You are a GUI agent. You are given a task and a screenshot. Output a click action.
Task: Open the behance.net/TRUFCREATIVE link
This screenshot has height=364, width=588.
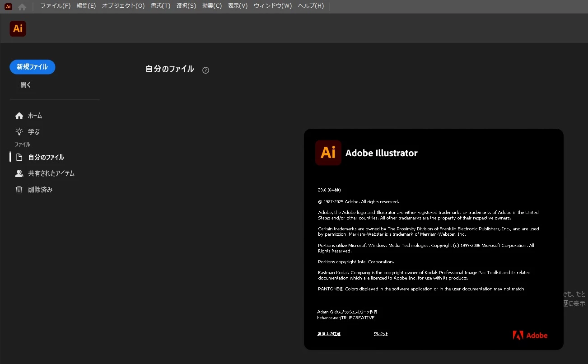pos(346,318)
